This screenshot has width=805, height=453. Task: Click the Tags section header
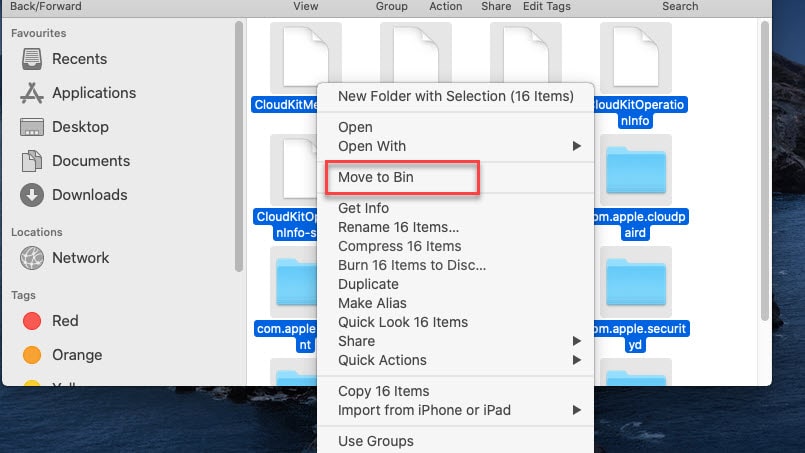pyautogui.click(x=23, y=295)
